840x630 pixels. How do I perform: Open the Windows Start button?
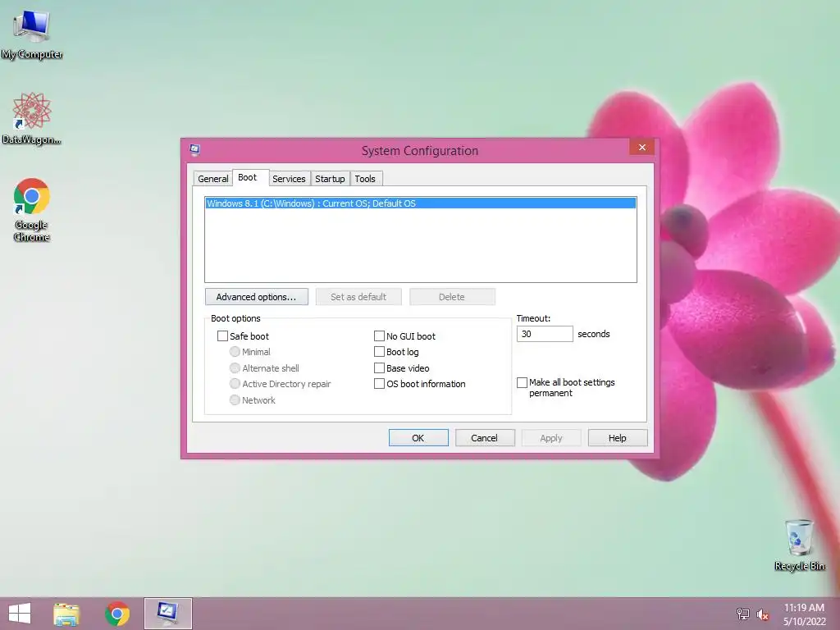coord(20,614)
